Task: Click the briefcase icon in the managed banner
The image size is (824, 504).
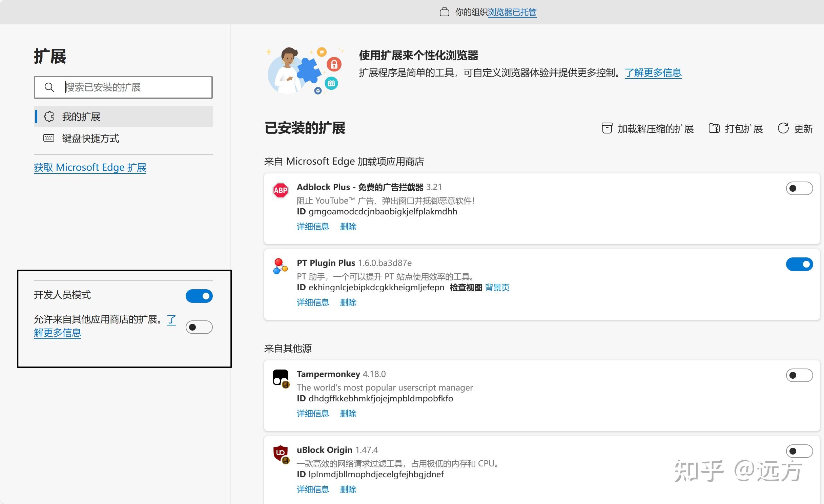Action: coord(445,12)
